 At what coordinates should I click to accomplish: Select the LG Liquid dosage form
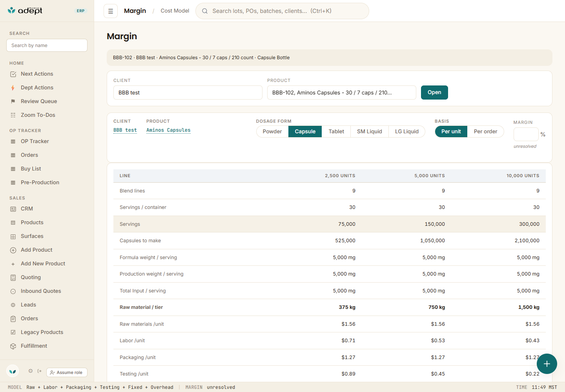point(407,132)
